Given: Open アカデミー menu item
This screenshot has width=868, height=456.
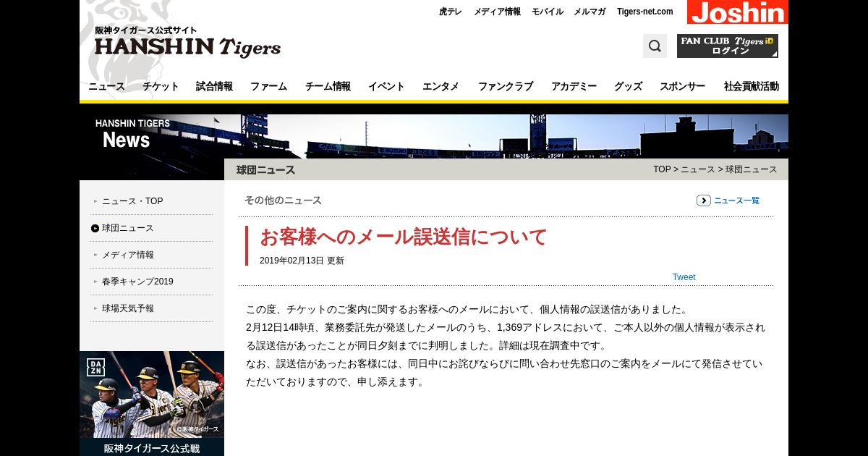Looking at the screenshot, I should (574, 86).
